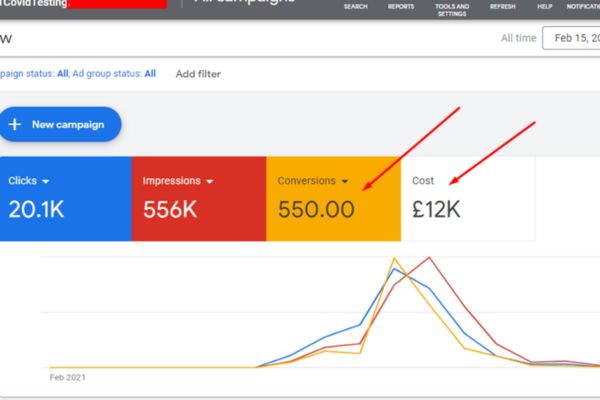Click the Campaign status: All filter

30,73
